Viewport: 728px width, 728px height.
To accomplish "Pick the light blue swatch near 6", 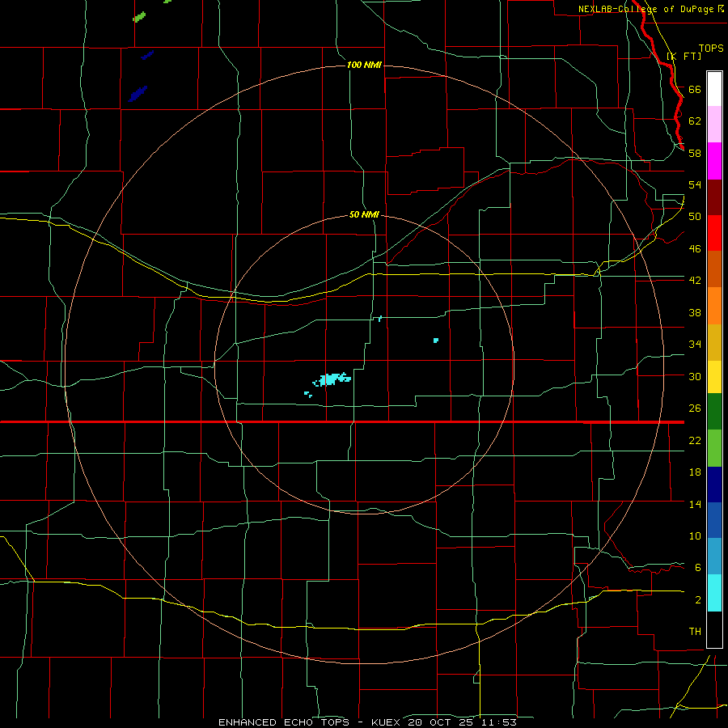I will tap(714, 557).
